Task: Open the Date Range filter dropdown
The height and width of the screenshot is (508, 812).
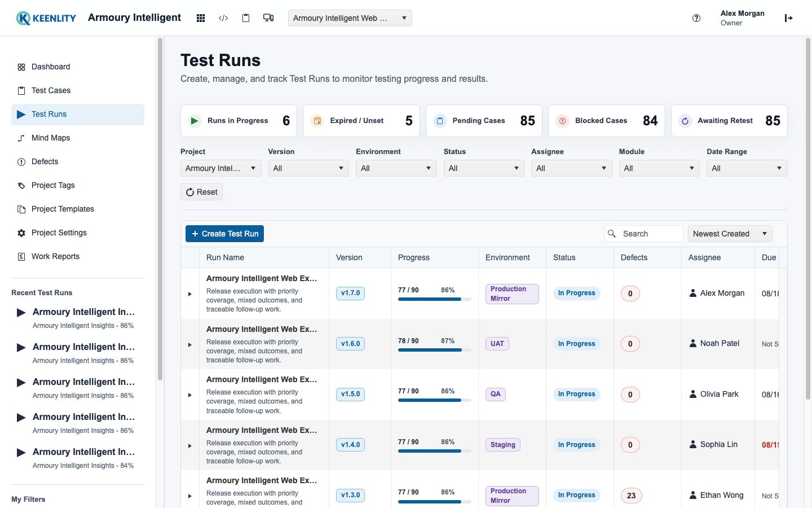Action: [747, 168]
